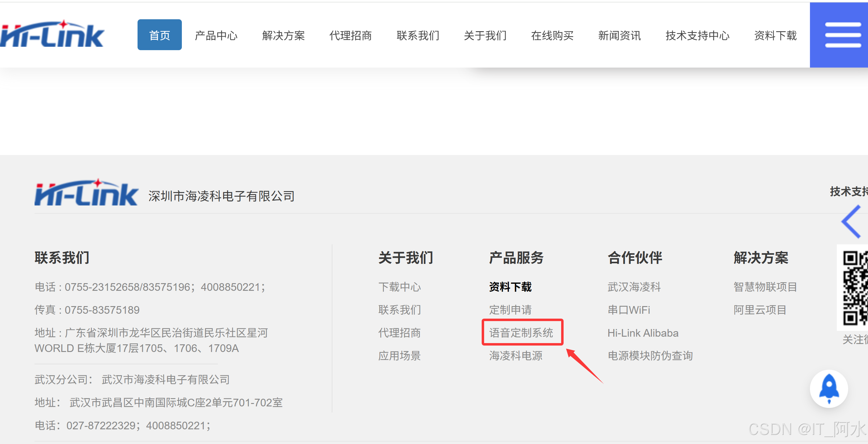Screen dimensions: 868x444
Task: Open the 解决方案 navigation item
Action: tap(283, 35)
